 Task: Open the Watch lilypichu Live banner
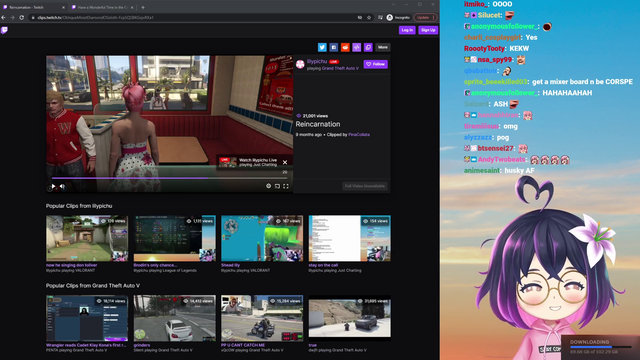pyautogui.click(x=249, y=162)
